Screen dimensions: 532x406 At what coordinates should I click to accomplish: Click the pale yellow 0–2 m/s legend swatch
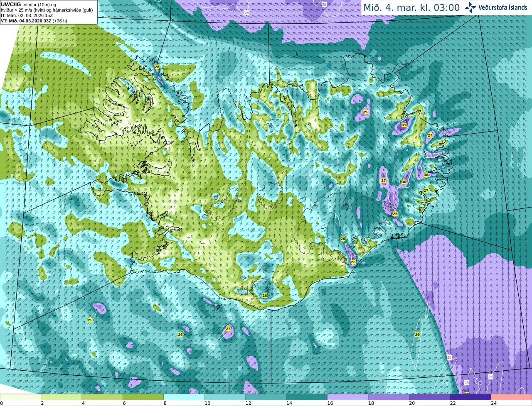click(20, 397)
